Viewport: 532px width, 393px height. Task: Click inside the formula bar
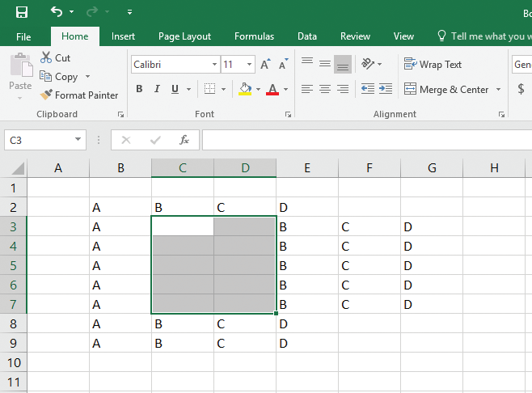367,140
